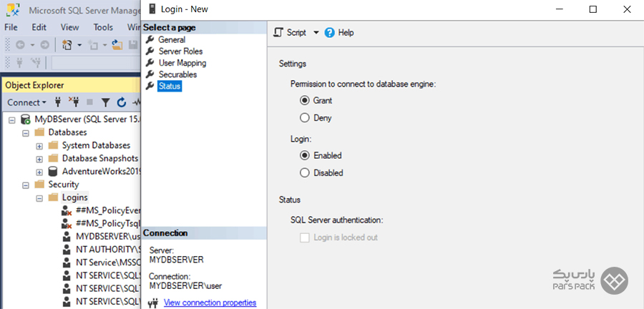
Task: Click Stop square icon in Object Explorer toolbar
Action: 89,102
